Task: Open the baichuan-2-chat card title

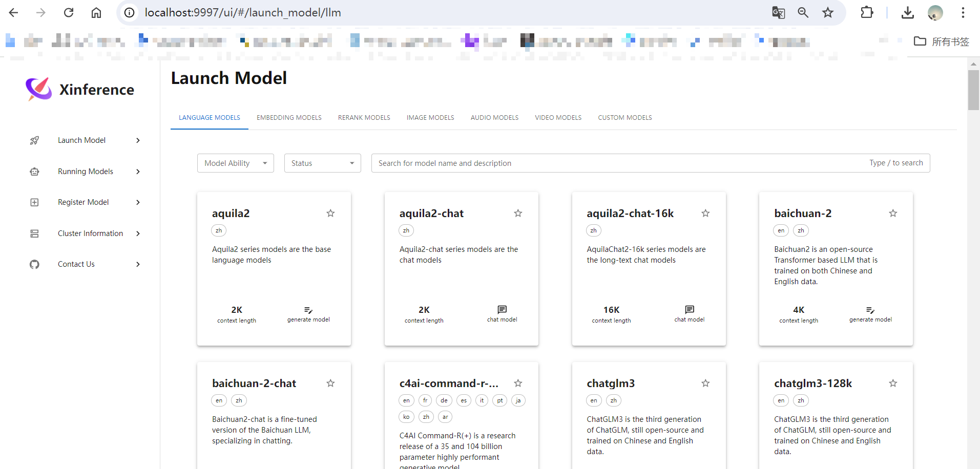Action: tap(254, 383)
